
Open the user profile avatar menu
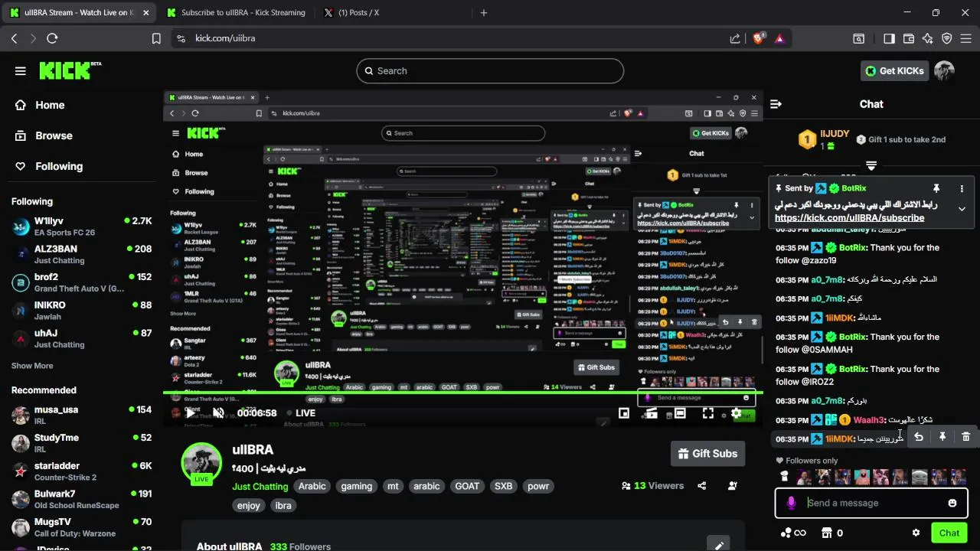944,70
